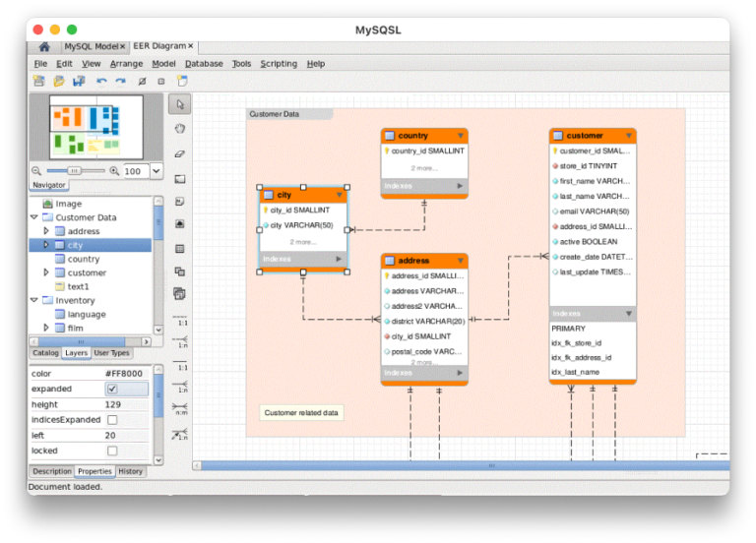Viewport: 756px width, 543px height.
Task: Uncheck the expanded property checkbox
Action: tap(112, 389)
